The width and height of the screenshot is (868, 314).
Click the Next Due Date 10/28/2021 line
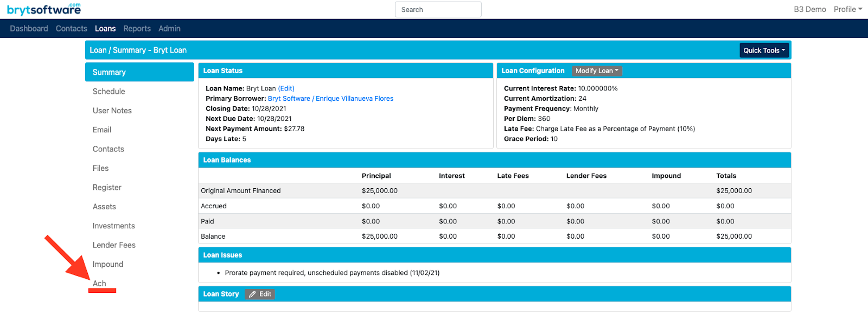click(x=248, y=119)
